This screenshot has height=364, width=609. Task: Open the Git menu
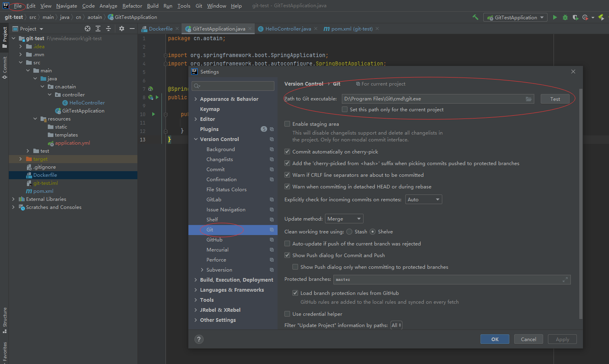(x=199, y=6)
